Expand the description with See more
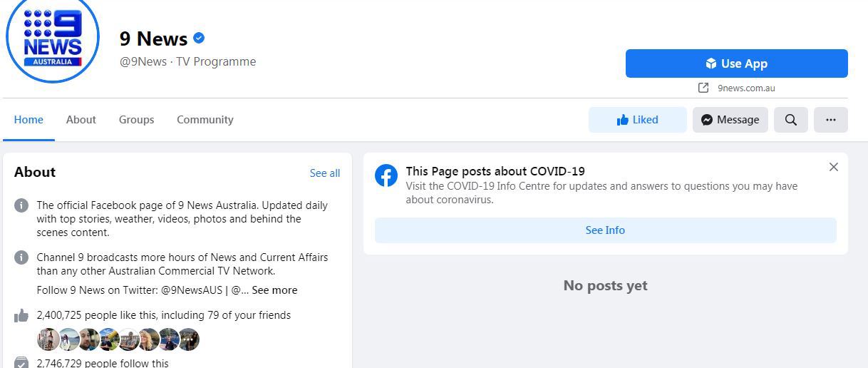Viewport: 868px width, 368px height. pyautogui.click(x=274, y=290)
